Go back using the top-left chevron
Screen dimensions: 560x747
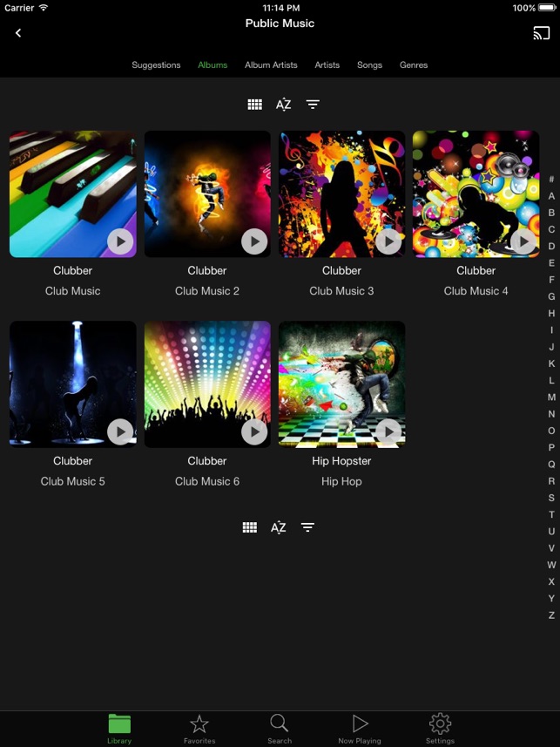(x=18, y=33)
